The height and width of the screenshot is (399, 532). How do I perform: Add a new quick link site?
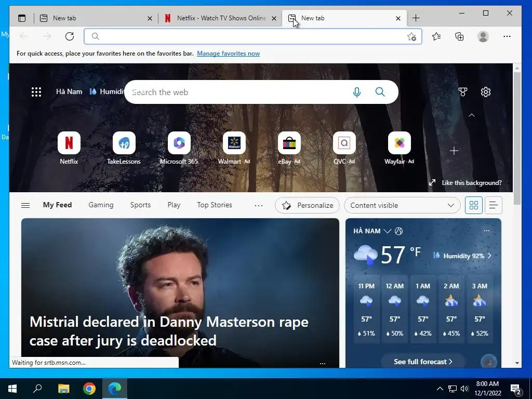point(454,151)
